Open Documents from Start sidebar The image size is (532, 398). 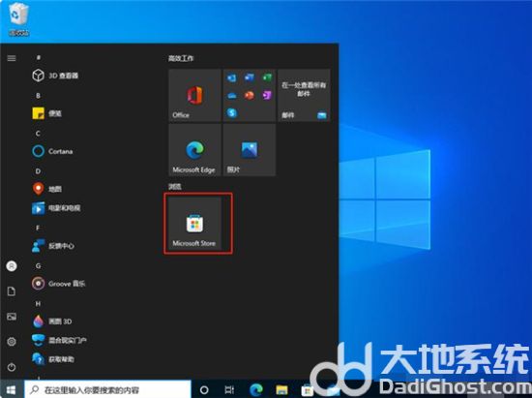click(x=12, y=291)
